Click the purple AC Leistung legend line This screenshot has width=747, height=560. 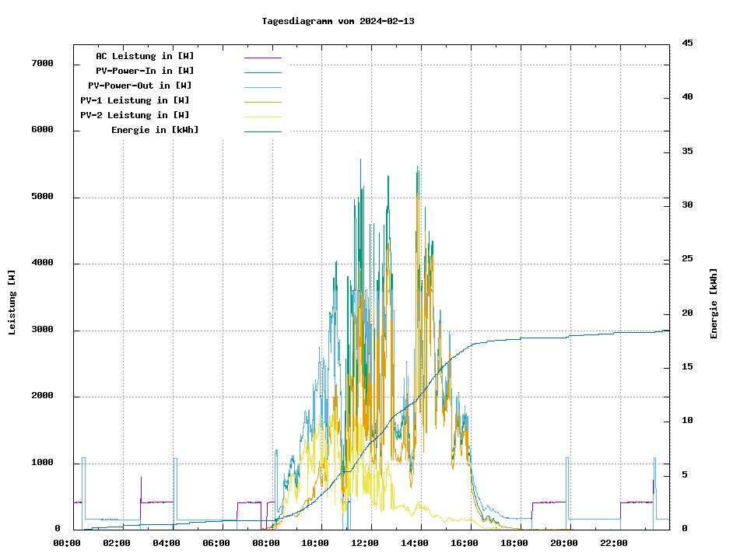pos(262,58)
